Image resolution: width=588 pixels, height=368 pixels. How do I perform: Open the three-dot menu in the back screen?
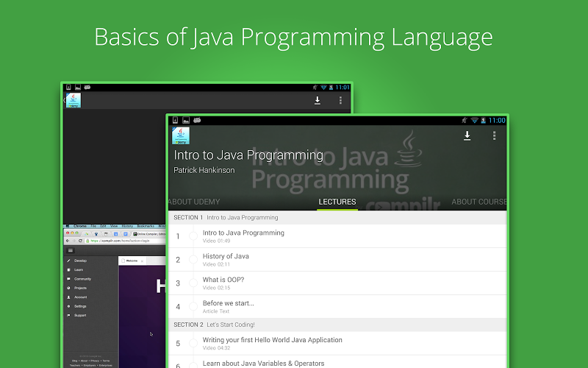(x=340, y=100)
